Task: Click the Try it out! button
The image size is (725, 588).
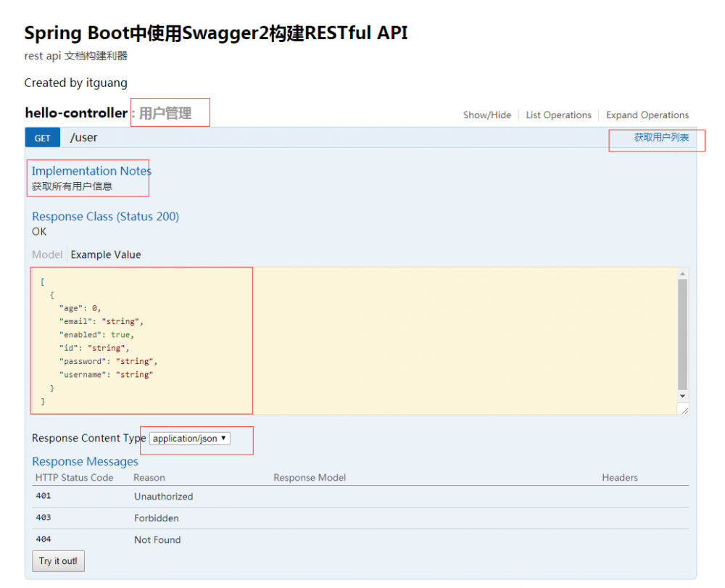Action: coord(57,560)
